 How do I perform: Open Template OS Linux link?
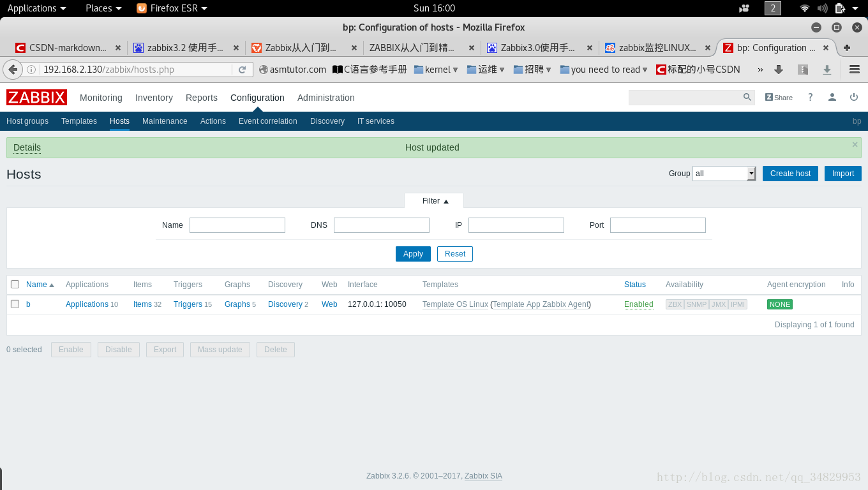[455, 304]
